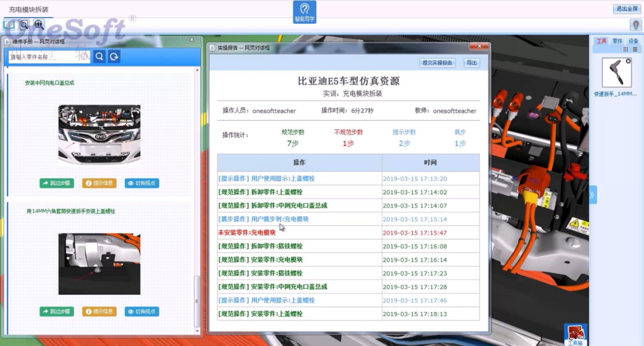Image resolution: width=644 pixels, height=346 pixels.
Task: Click the binoculars search icon in top toolbar
Action: point(39,24)
